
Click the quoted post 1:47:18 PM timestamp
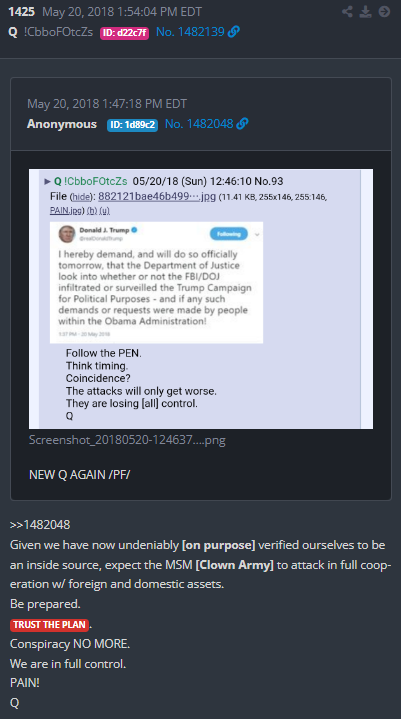pos(107,104)
